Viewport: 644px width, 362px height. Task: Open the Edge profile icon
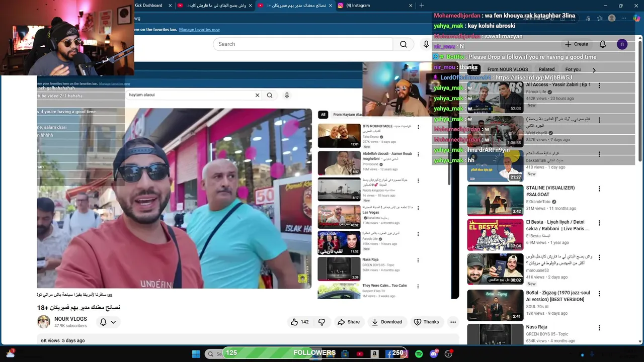click(612, 18)
